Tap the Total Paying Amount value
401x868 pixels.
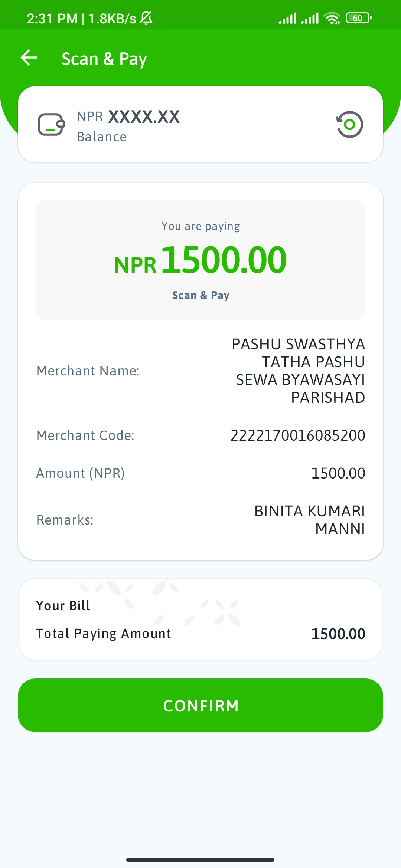pyautogui.click(x=338, y=634)
